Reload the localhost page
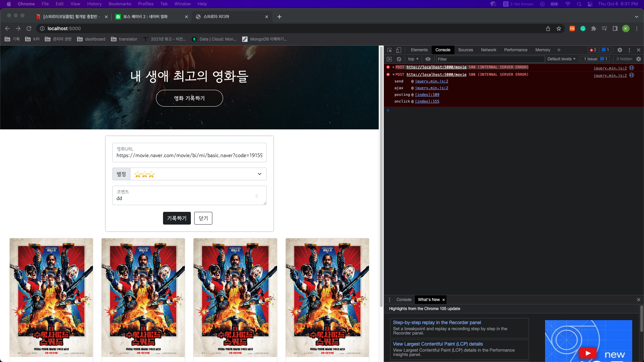Screen dimensions: 644x362 click(x=29, y=28)
